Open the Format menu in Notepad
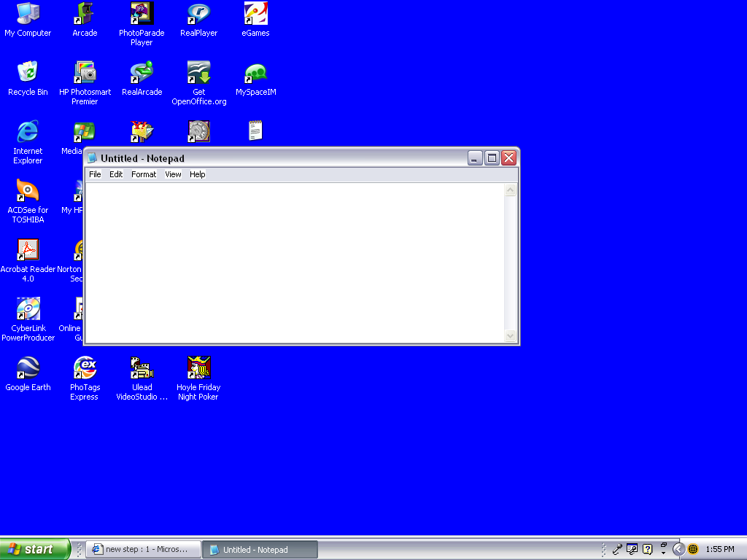 [143, 174]
